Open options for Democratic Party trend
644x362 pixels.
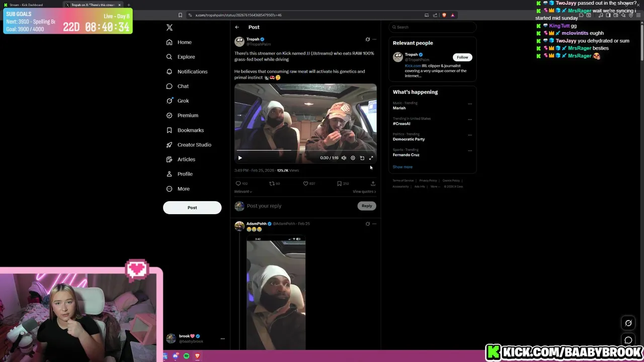[470, 135]
